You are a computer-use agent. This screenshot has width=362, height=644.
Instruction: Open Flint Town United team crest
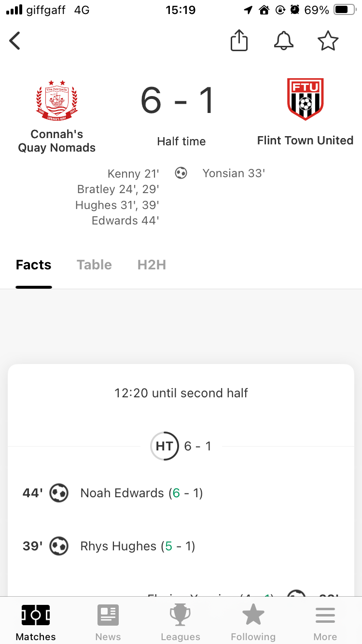(305, 99)
